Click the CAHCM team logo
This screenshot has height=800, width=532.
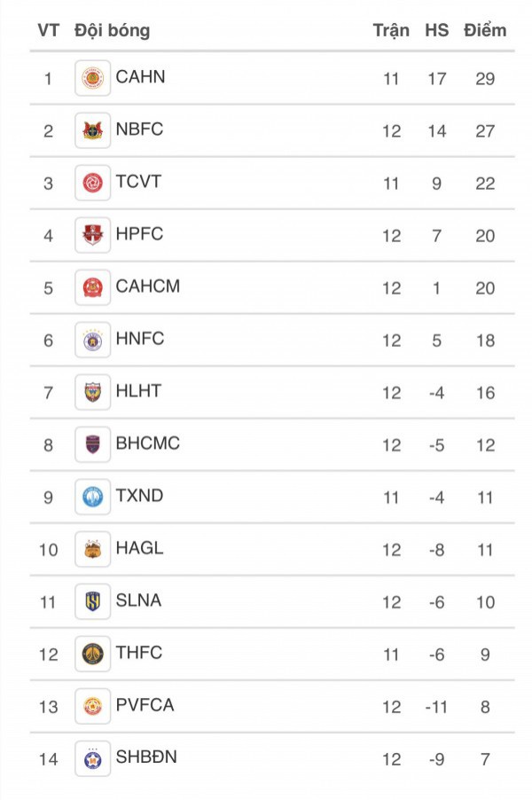[x=92, y=287]
